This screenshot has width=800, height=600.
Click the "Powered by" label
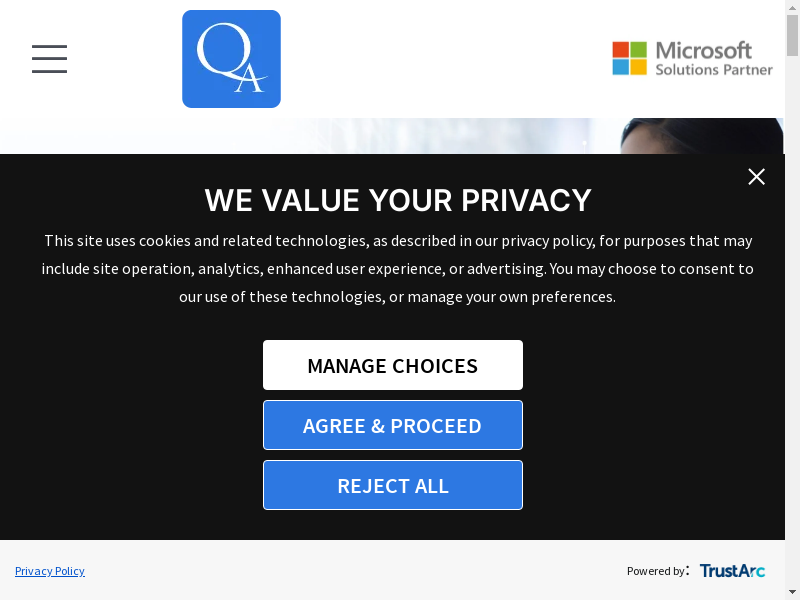click(656, 571)
